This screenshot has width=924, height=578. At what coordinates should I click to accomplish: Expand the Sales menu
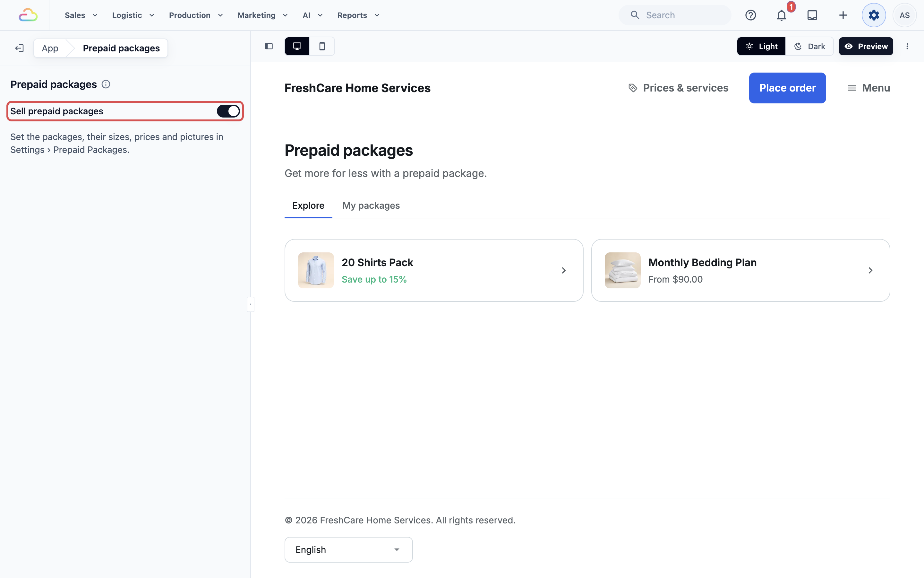pyautogui.click(x=81, y=15)
